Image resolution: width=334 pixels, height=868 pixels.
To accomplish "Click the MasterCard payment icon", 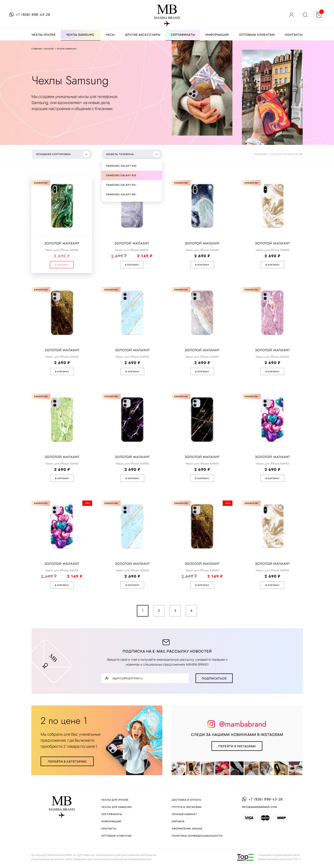I will pyautogui.click(x=265, y=818).
